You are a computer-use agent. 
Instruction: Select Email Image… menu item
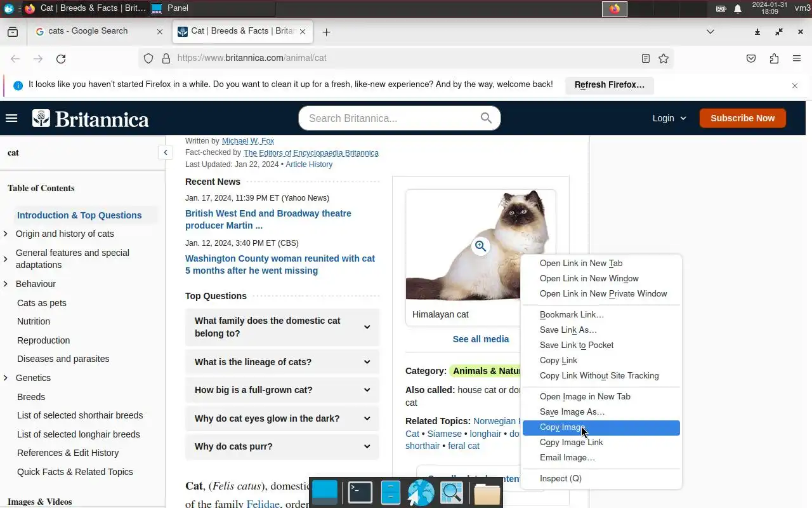pyautogui.click(x=601, y=458)
